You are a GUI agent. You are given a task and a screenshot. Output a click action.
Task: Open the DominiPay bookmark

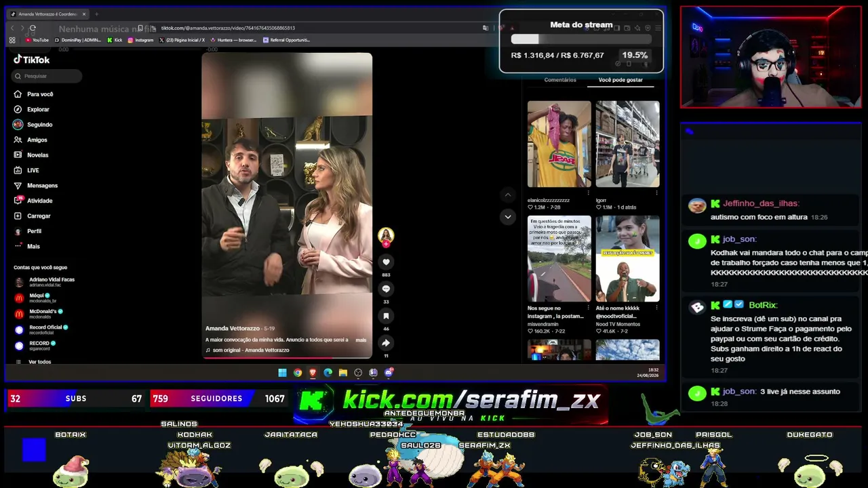77,40
